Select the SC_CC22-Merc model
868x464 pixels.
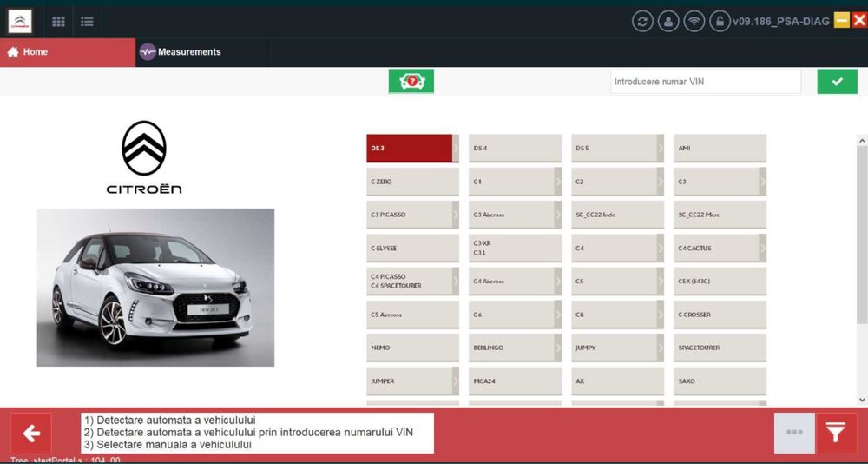pyautogui.click(x=720, y=215)
